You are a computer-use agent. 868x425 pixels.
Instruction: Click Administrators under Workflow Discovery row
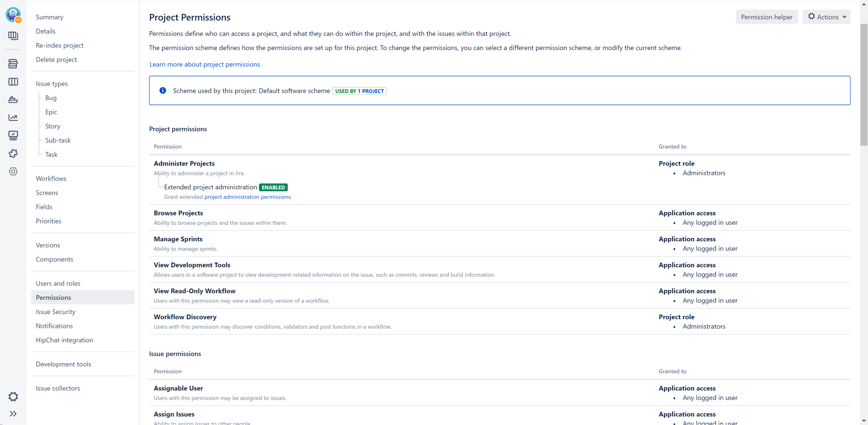704,326
